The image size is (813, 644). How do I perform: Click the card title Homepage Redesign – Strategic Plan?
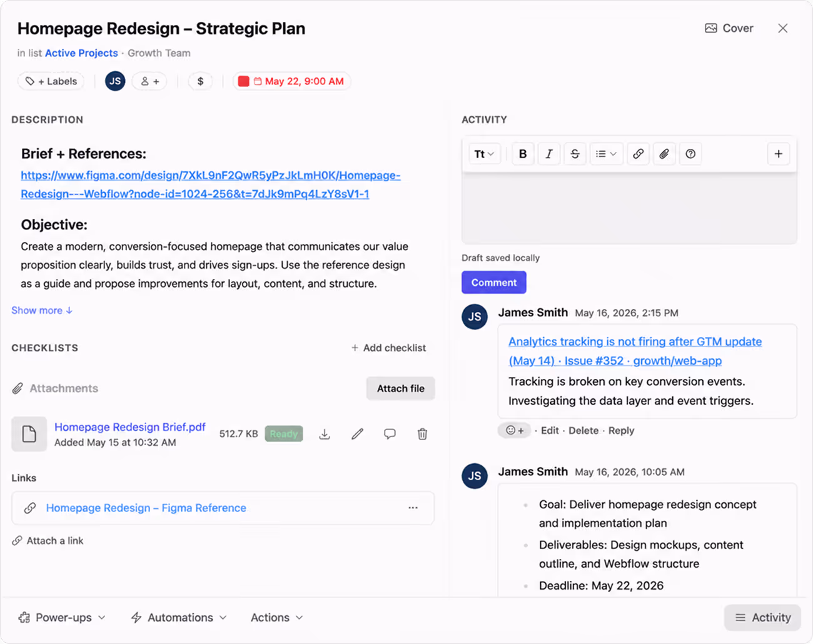(161, 29)
